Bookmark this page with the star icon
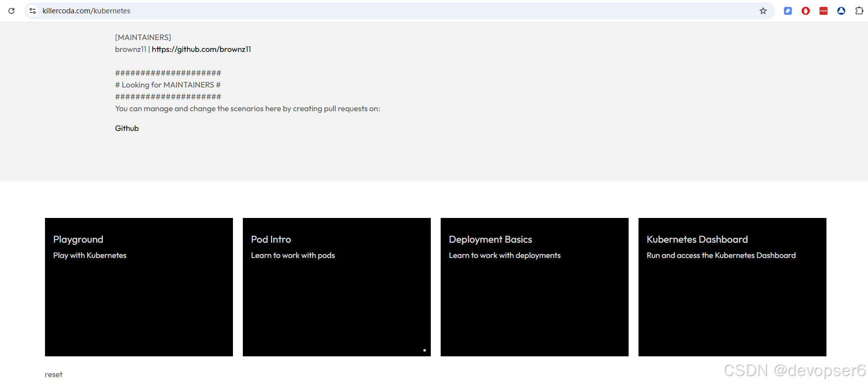Image resolution: width=868 pixels, height=385 pixels. pyautogui.click(x=763, y=11)
